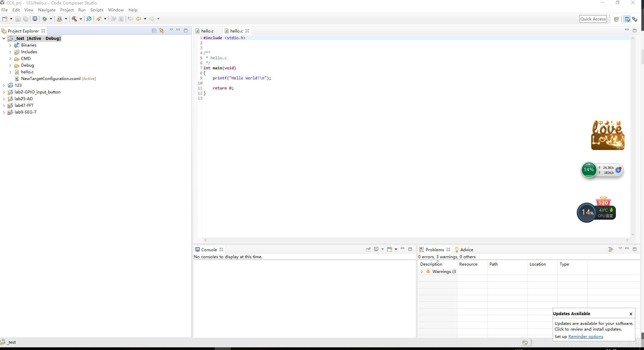Image resolution: width=644 pixels, height=350 pixels.
Task: Open the Scripts menu
Action: tap(97, 10)
